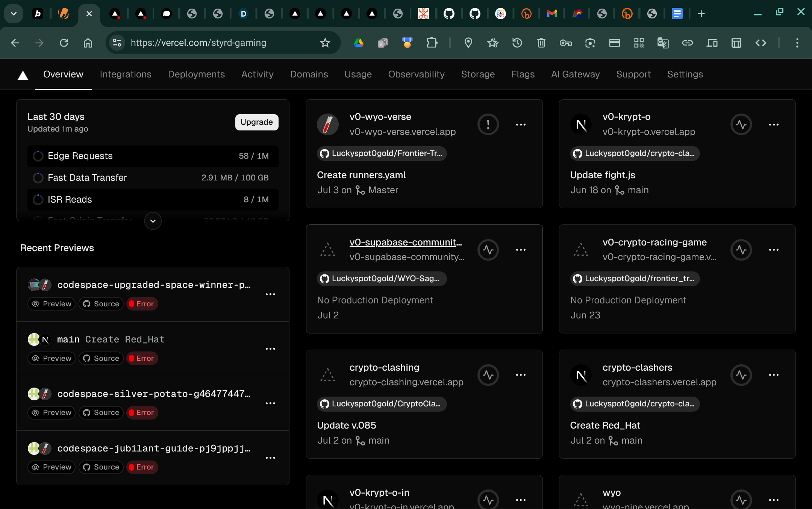
Task: Click the Error status badge on the codespace-silver-potato preview
Action: (142, 413)
